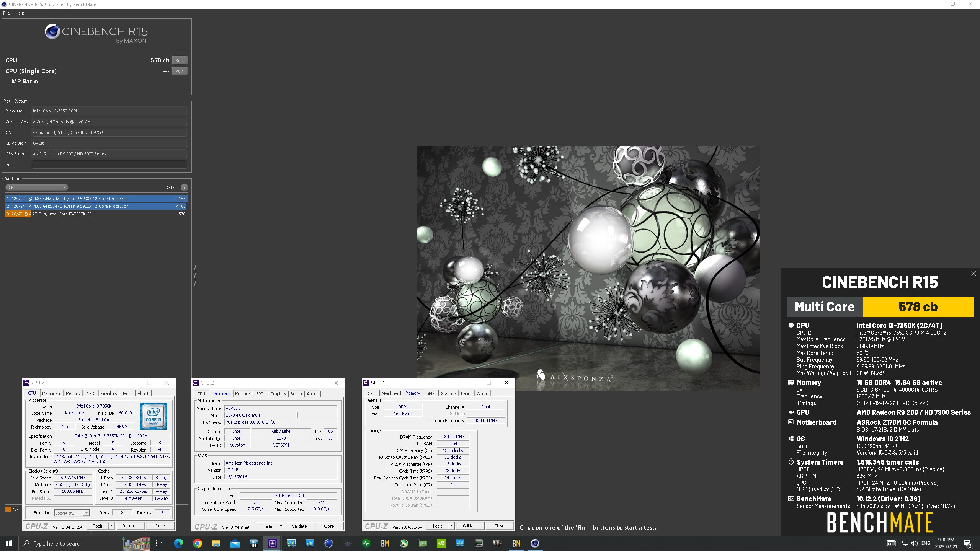Image resolution: width=980 pixels, height=551 pixels.
Task: Click the BIOS version L7.21B field
Action: (x=281, y=470)
